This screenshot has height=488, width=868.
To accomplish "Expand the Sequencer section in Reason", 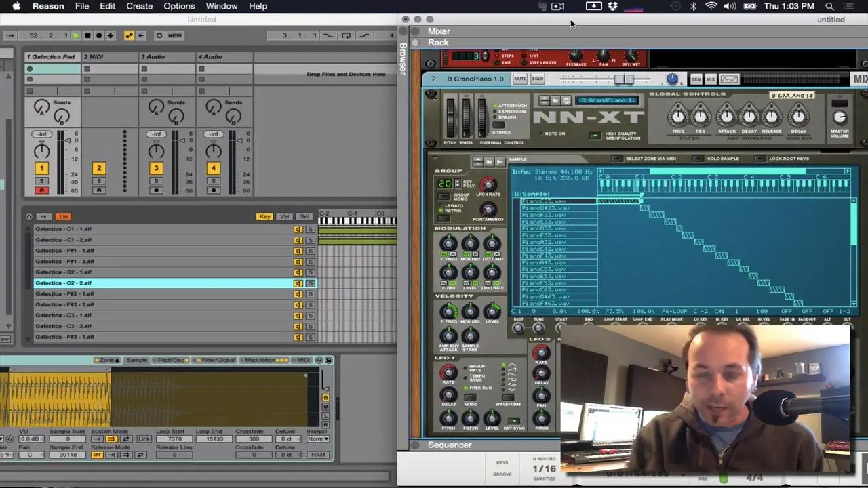I will (x=415, y=445).
